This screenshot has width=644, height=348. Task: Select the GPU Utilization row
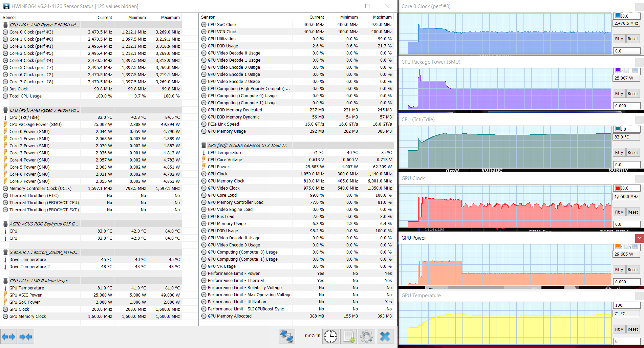[297, 39]
